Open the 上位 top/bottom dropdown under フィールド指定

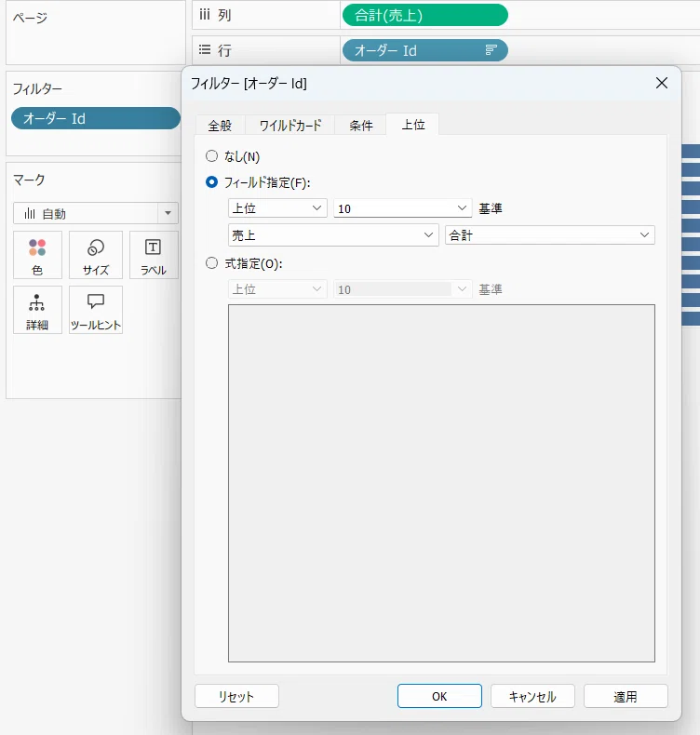pos(277,208)
